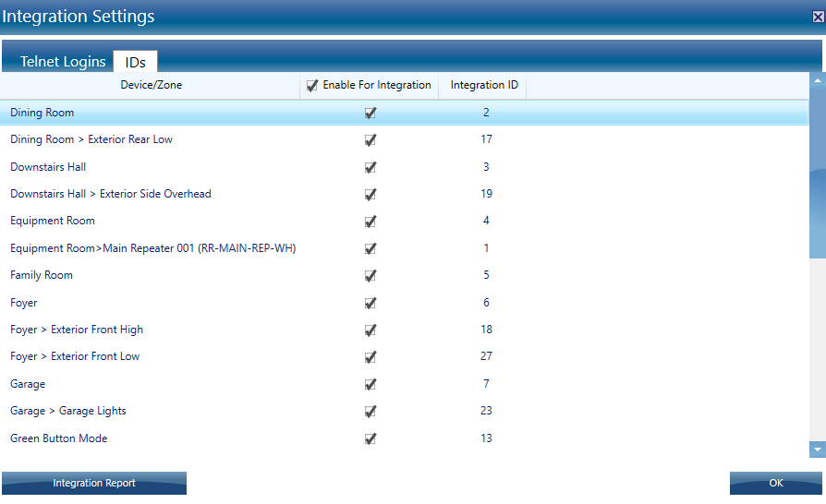The height and width of the screenshot is (504, 826).
Task: Toggle the Downstairs Hall integration checkbox
Action: coord(370,168)
